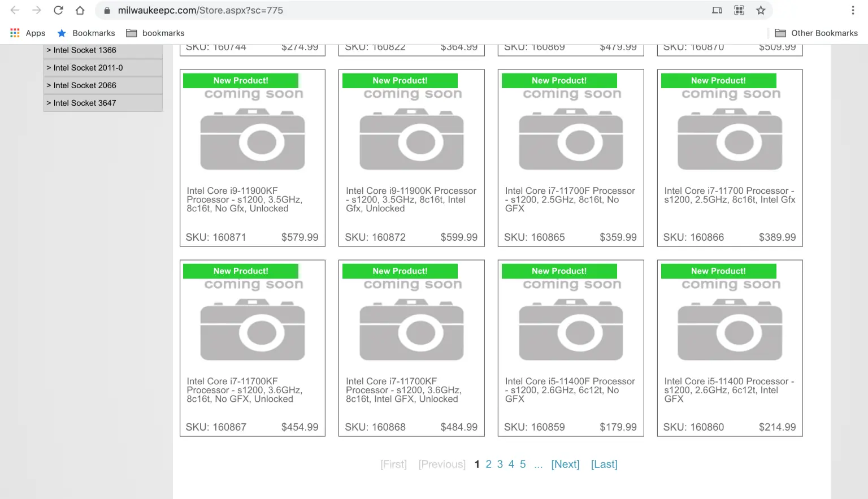Click the SKU: 160859 text

(535, 427)
